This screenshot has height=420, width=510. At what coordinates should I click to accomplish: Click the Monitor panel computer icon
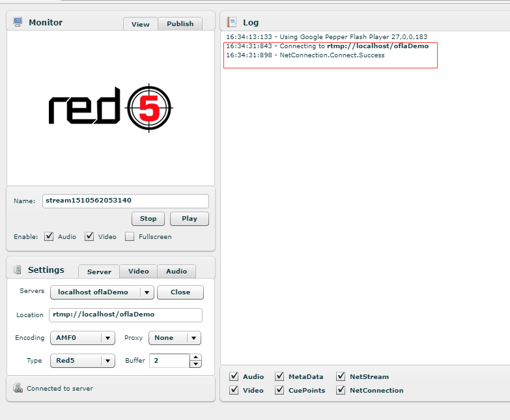(x=18, y=22)
